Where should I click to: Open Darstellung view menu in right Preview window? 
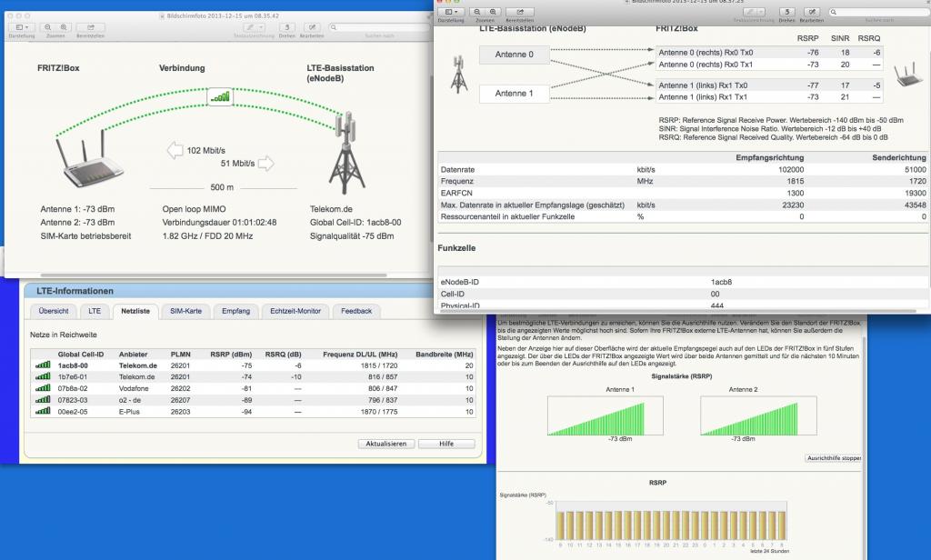[x=451, y=12]
